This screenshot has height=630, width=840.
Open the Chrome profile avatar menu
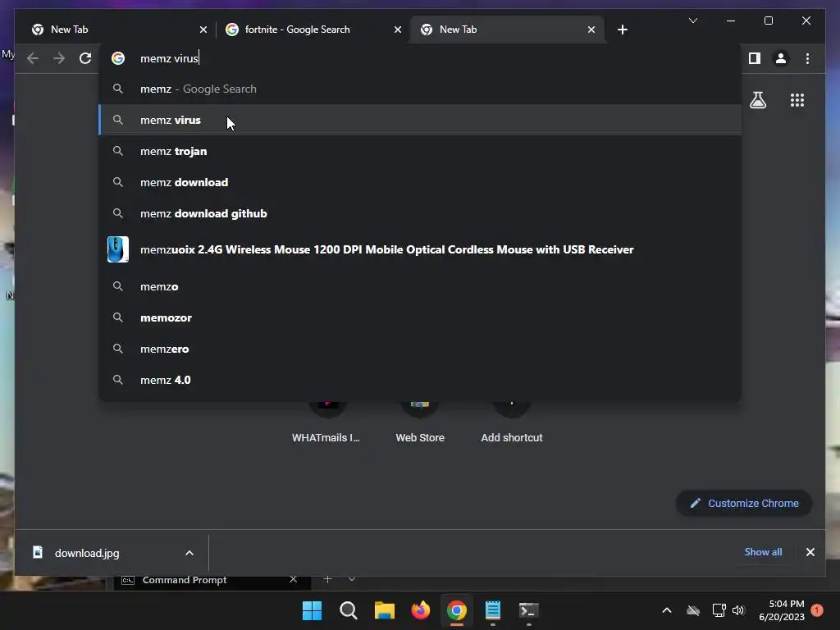pyautogui.click(x=781, y=58)
